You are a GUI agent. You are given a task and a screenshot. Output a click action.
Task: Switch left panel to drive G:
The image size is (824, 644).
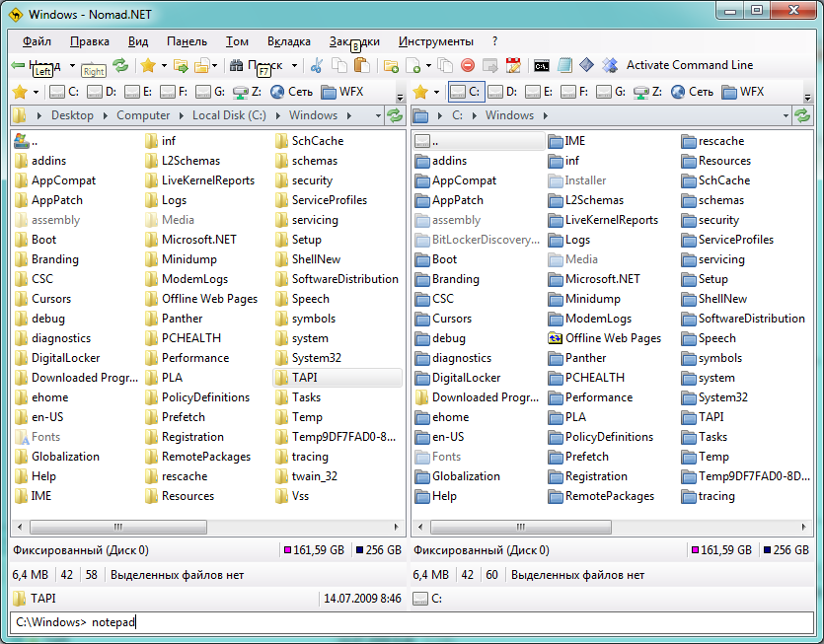(x=210, y=92)
